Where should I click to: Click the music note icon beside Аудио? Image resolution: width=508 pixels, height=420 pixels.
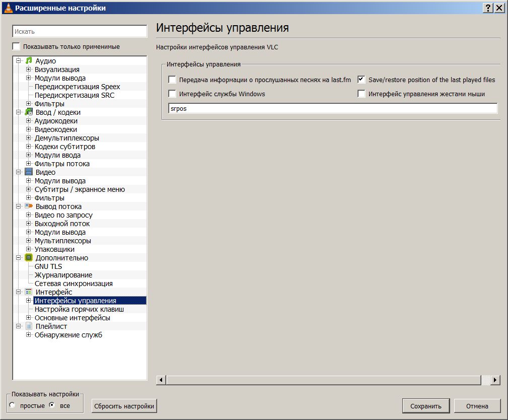pos(29,60)
